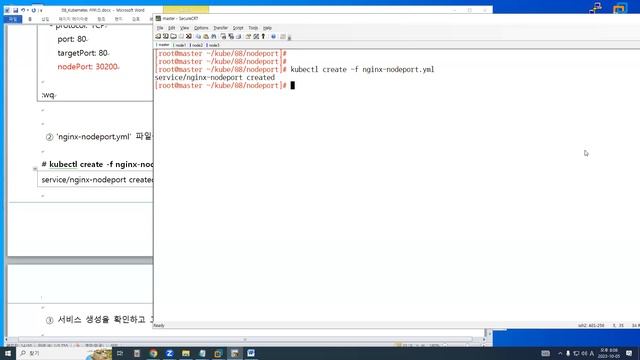Open the View menu in SecureCRT
This screenshot has height=360, width=640.
point(184,28)
